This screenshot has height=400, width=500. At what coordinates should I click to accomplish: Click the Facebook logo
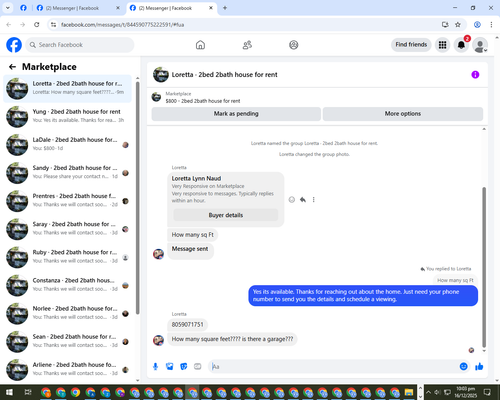point(14,45)
